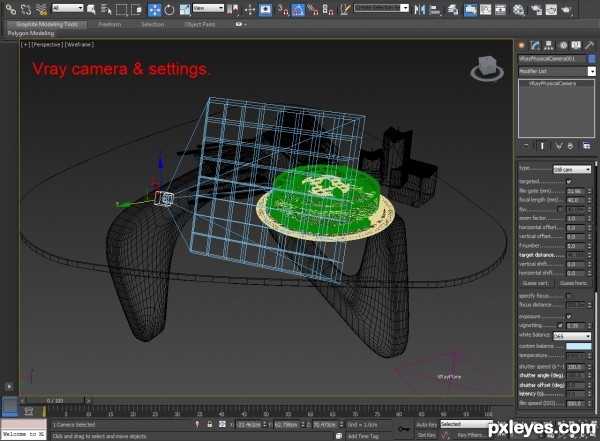Click the camera object color swatch
600x441 pixels.
tap(592, 59)
